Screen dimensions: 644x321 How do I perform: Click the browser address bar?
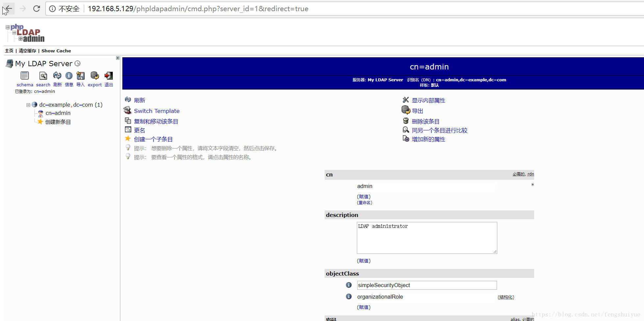345,9
